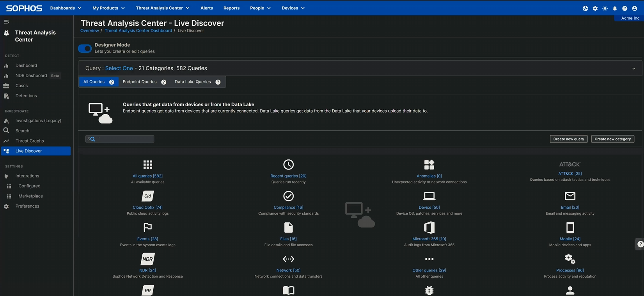Click the Create new category button
Screen dimensions: 644x296
612,139
